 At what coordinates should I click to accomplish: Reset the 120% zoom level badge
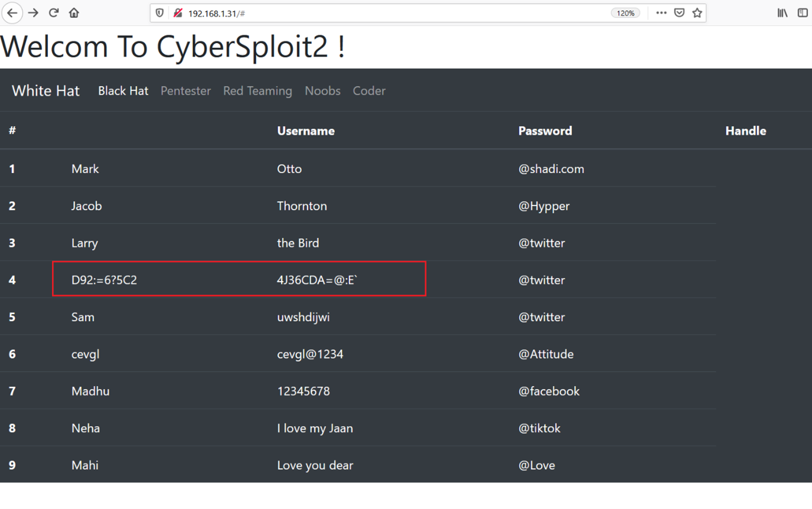(x=625, y=13)
